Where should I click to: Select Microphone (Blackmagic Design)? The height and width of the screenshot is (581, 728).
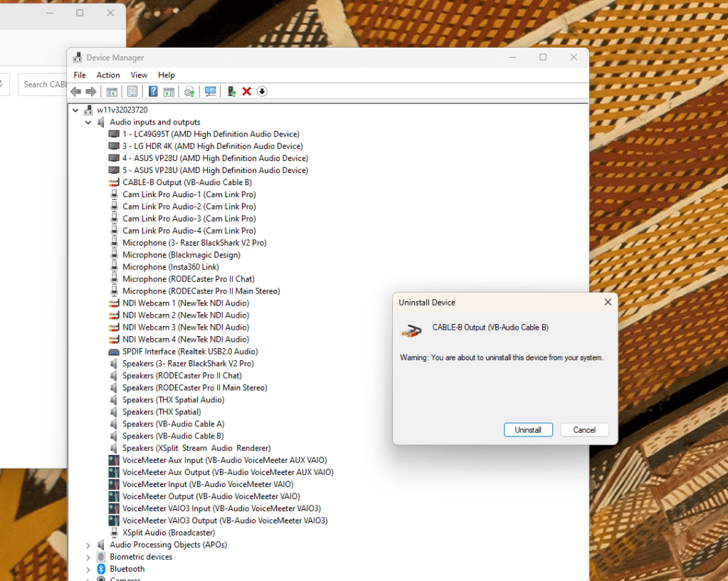(181, 255)
